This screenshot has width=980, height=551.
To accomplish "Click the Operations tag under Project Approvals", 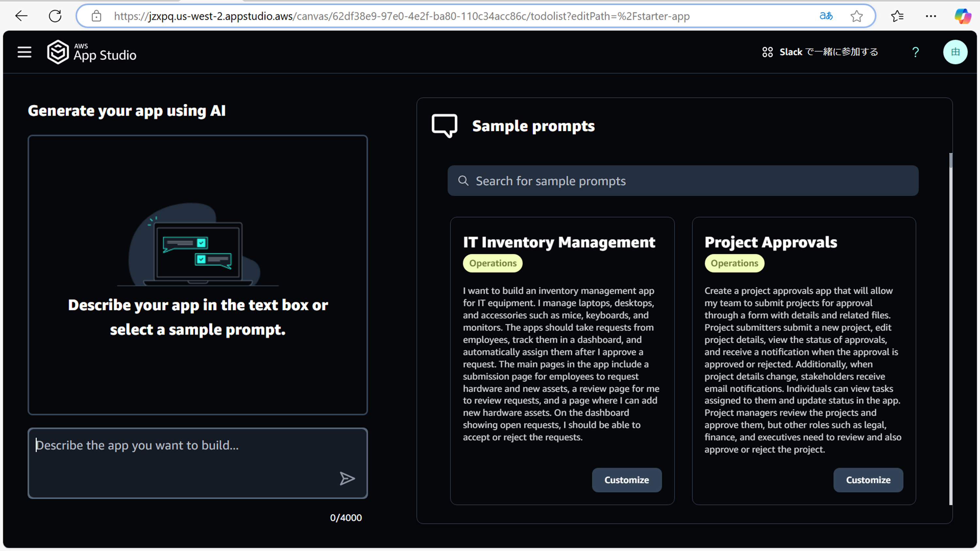I will click(x=734, y=263).
